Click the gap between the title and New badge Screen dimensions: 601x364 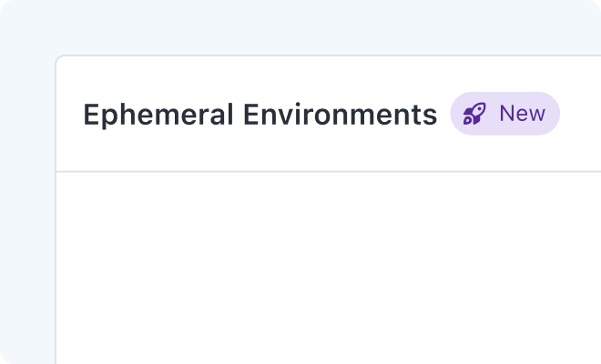(x=443, y=114)
